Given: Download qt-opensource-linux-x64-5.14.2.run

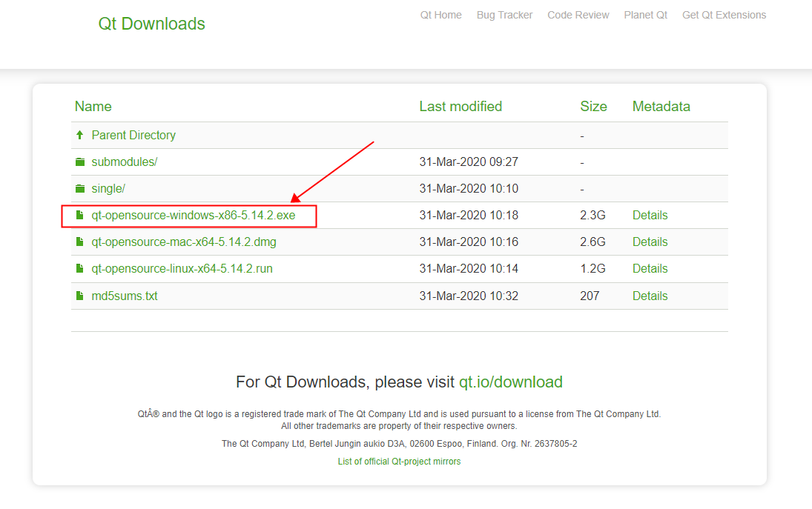Looking at the screenshot, I should 182,269.
